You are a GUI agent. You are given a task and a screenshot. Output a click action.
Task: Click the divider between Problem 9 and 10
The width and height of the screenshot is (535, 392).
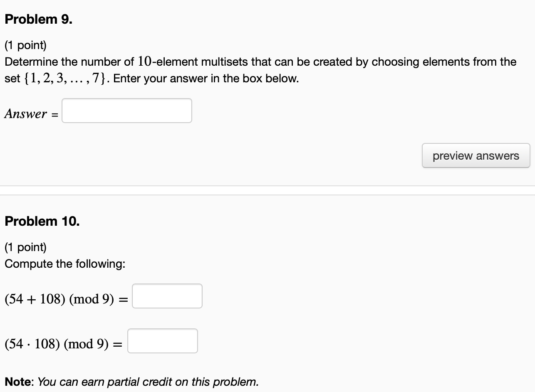pyautogui.click(x=267, y=190)
